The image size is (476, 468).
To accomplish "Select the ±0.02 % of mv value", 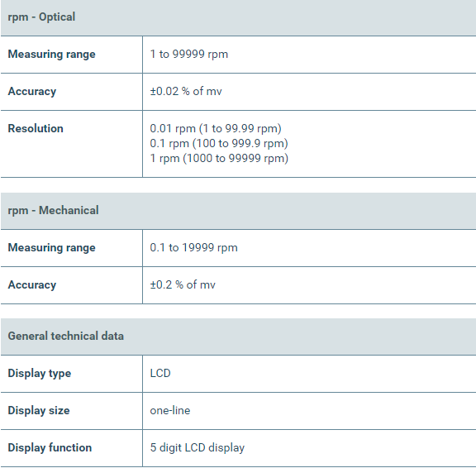I will [x=186, y=91].
